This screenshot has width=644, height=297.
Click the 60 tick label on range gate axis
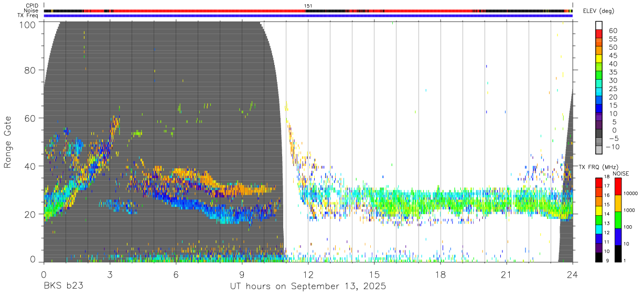click(x=30, y=118)
